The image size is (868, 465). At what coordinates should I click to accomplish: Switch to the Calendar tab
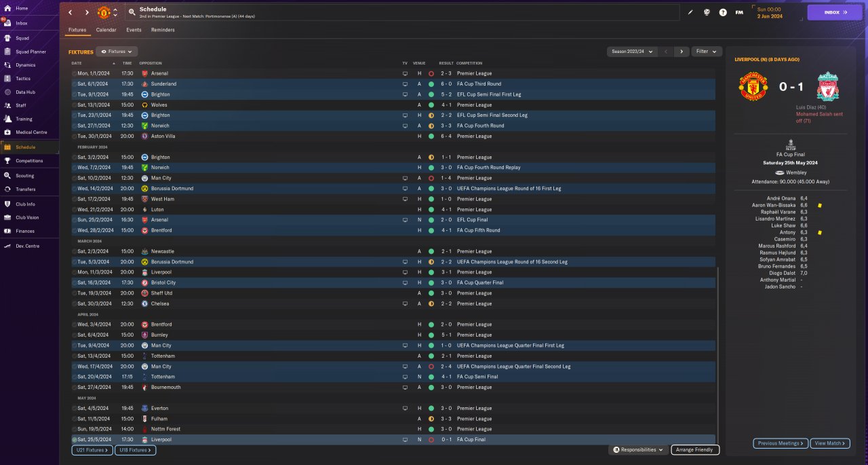pos(106,30)
